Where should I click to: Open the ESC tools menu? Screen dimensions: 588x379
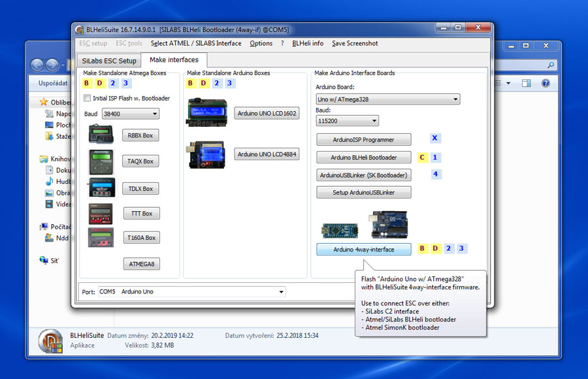(129, 44)
